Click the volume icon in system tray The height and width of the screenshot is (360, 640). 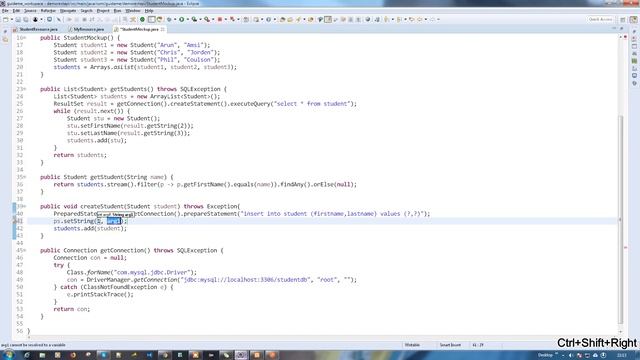click(571, 356)
